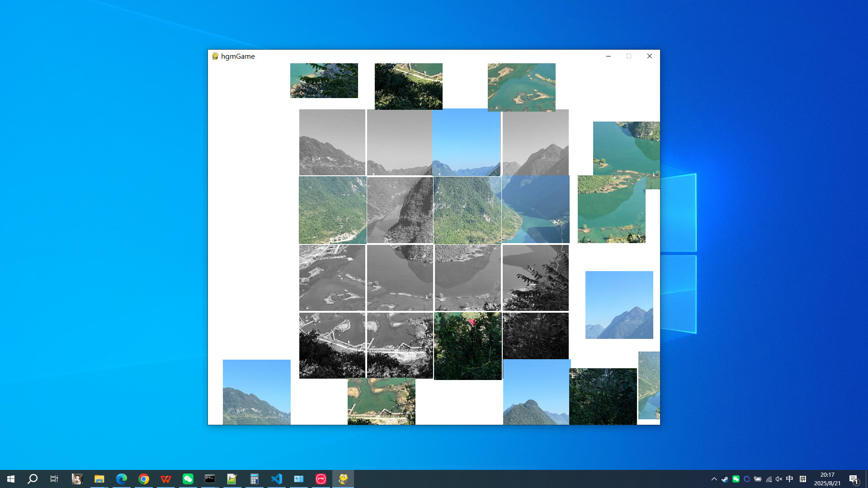
Task: Select the blue sky mountain puzzle tile
Action: 619,305
